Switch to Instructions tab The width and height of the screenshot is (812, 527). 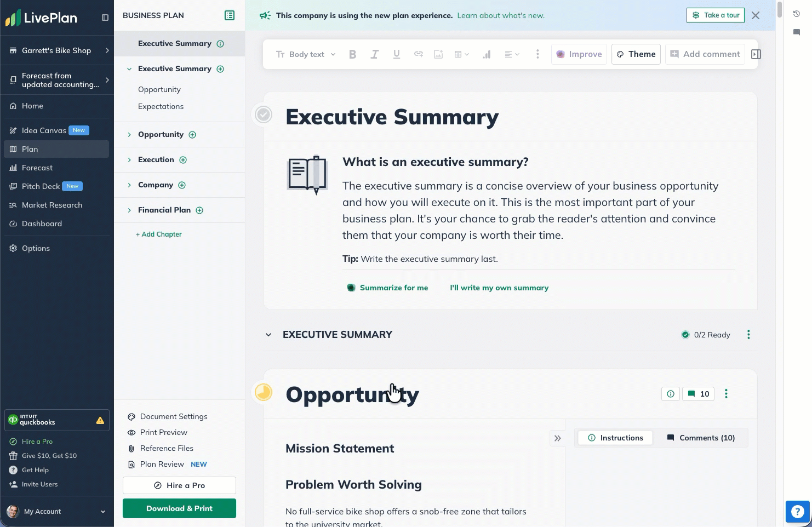(615, 438)
